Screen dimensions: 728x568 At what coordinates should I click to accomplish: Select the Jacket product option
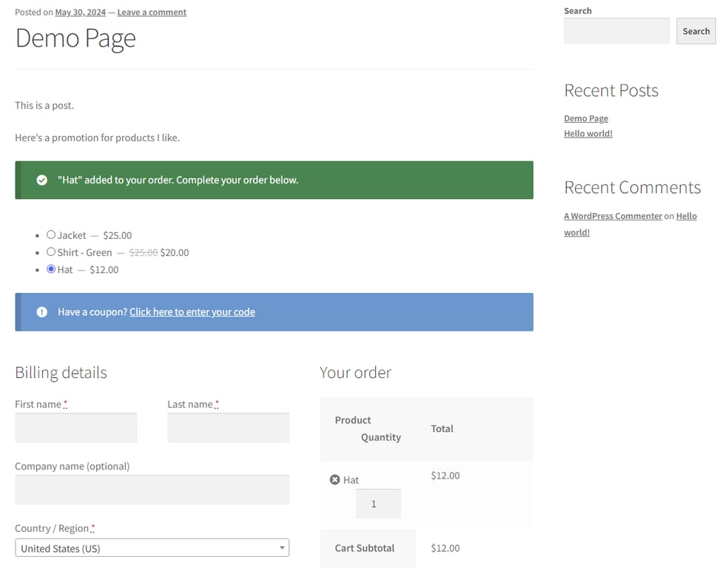click(x=51, y=234)
